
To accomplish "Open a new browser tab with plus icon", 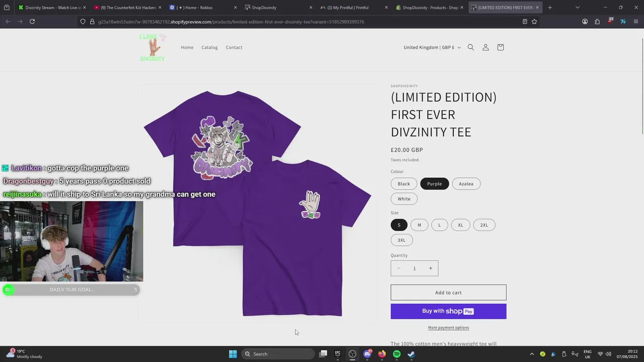I will pyautogui.click(x=550, y=8).
